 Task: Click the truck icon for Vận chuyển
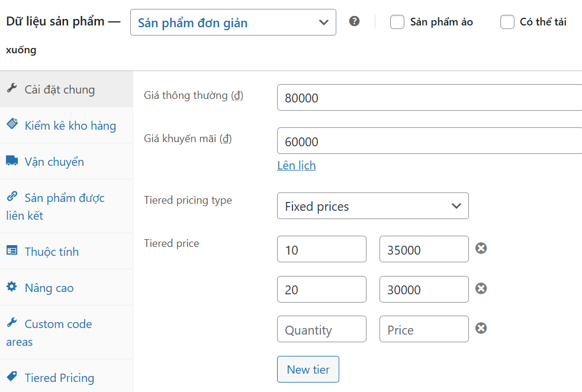click(11, 161)
